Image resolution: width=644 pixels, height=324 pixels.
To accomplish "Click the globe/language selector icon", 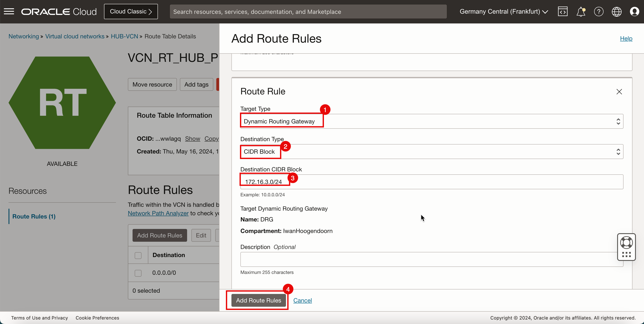I will click(617, 11).
